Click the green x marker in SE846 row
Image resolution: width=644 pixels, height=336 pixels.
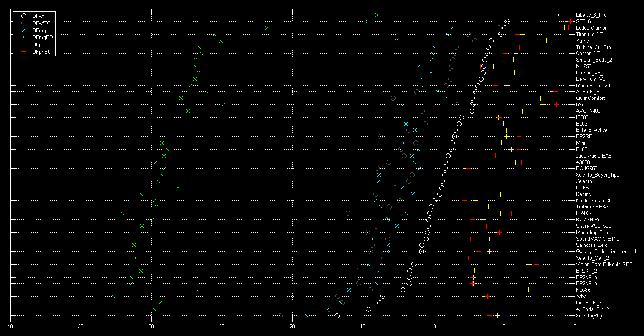(280, 21)
